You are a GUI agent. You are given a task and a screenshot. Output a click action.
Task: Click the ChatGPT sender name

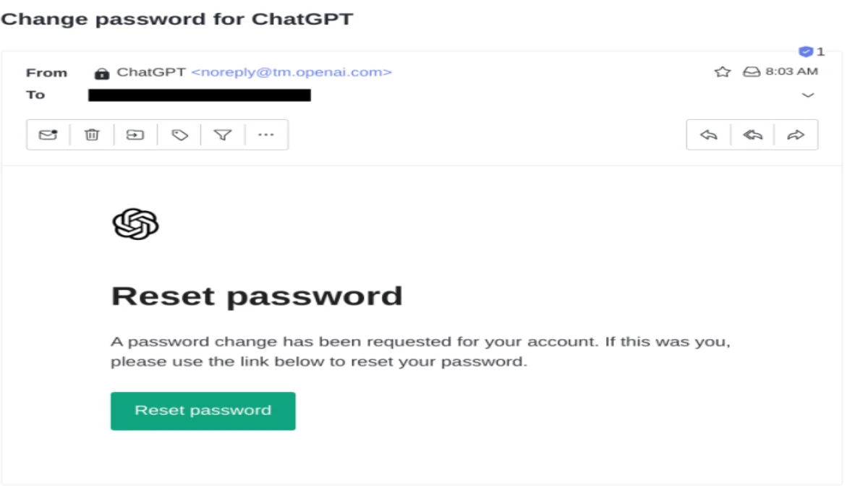pos(151,72)
